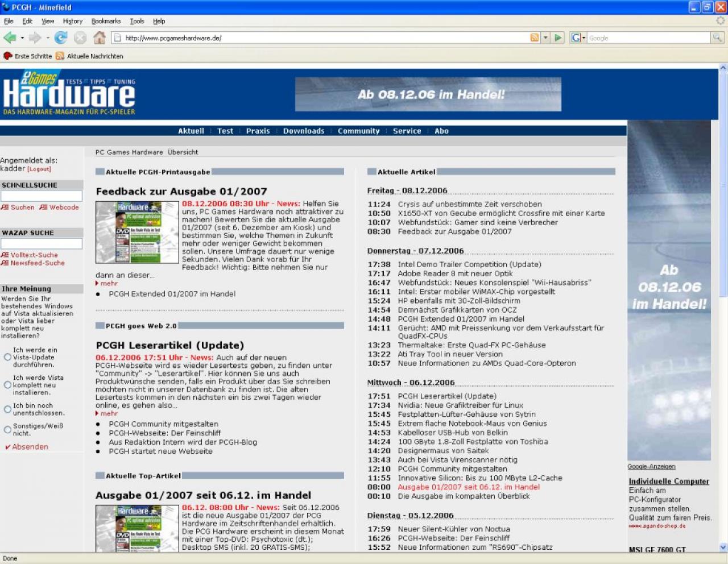Viewport: 728px width, 564px height.
Task: Select 'Ich werde Vista komplett neu installieren'
Action: click(7, 385)
